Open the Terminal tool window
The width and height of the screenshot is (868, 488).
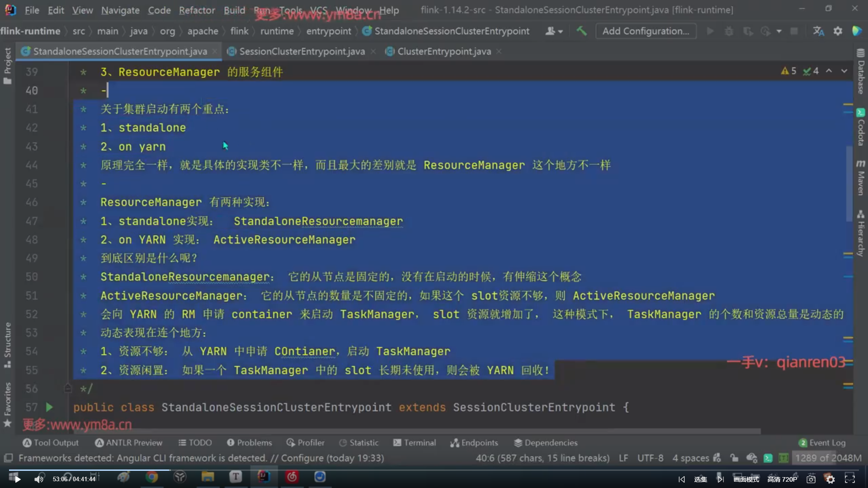click(x=415, y=443)
